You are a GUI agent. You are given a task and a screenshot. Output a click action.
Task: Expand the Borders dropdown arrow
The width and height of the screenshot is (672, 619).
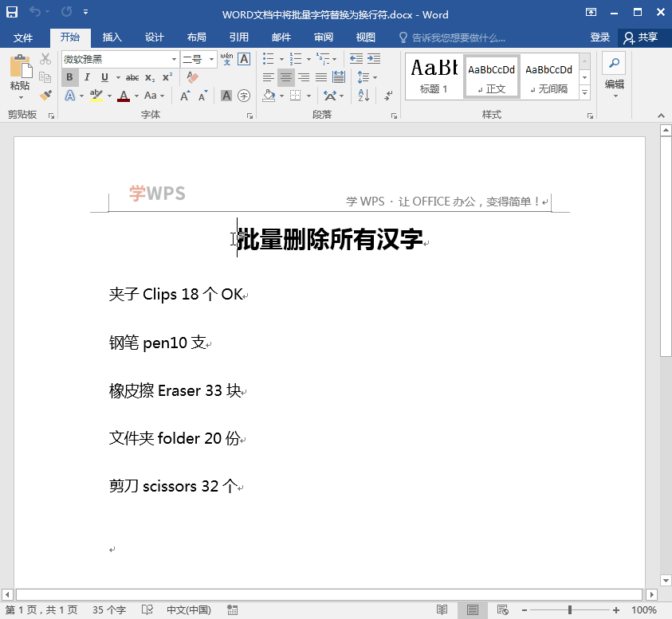click(x=308, y=96)
